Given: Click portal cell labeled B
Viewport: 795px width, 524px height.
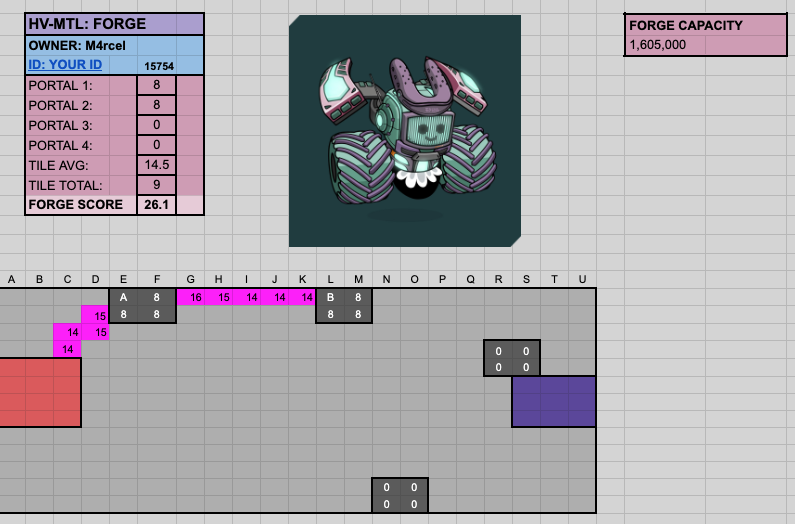Looking at the screenshot, I should click(330, 297).
